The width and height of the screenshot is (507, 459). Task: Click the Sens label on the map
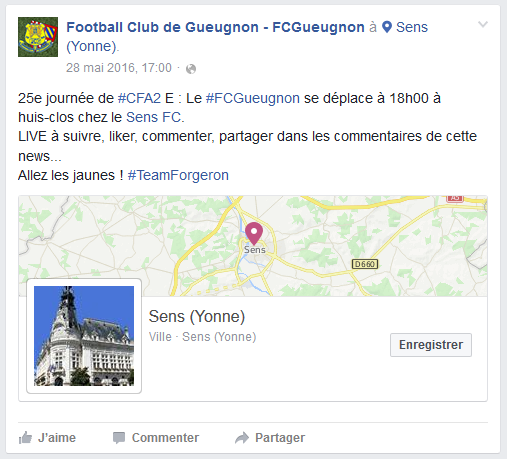coord(255,250)
